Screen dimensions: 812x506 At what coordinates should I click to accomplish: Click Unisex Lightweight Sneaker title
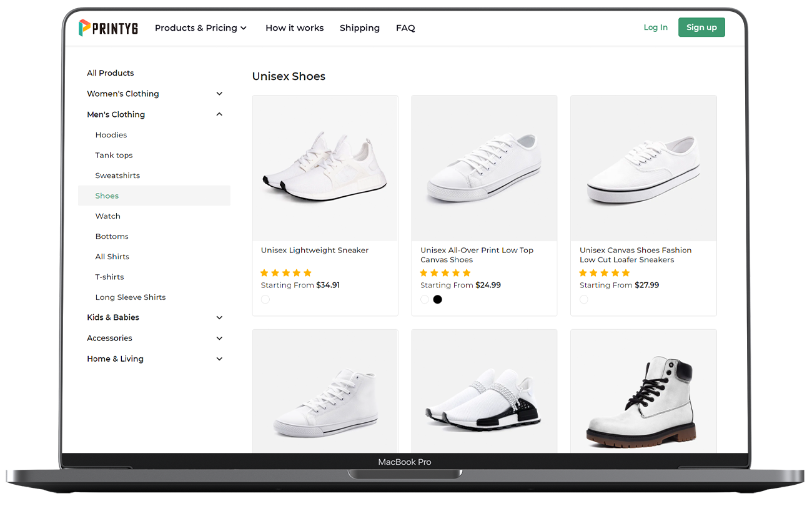pos(315,251)
